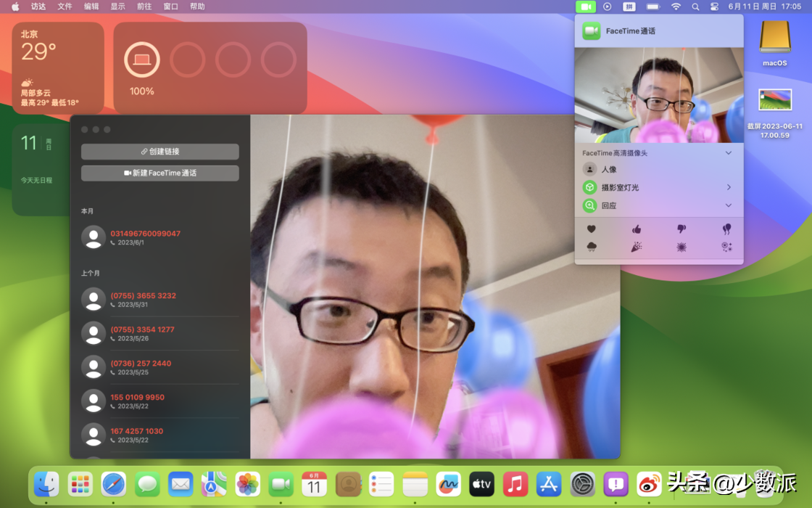
Task: Open System Settings from the Dock
Action: (582, 484)
